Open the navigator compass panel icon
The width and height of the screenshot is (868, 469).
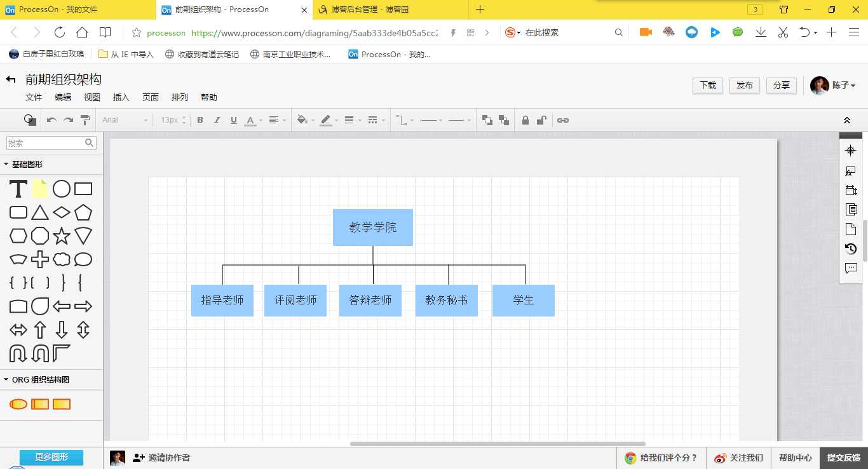tap(851, 151)
